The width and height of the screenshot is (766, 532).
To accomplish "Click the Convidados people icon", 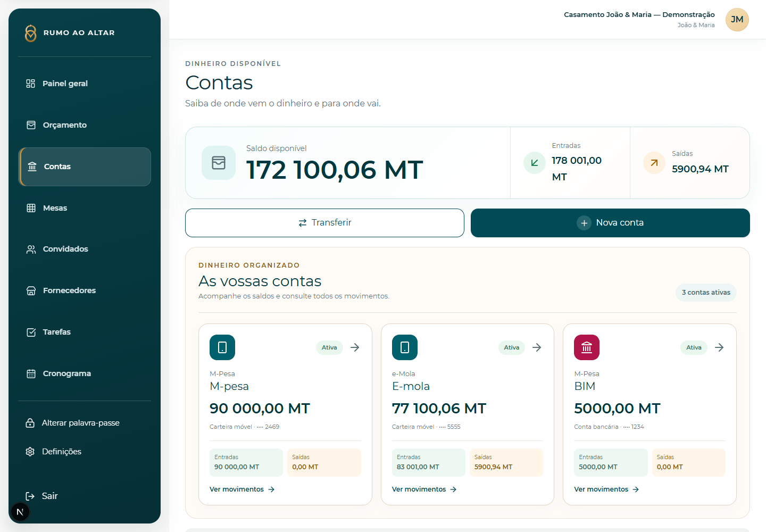I will (31, 249).
